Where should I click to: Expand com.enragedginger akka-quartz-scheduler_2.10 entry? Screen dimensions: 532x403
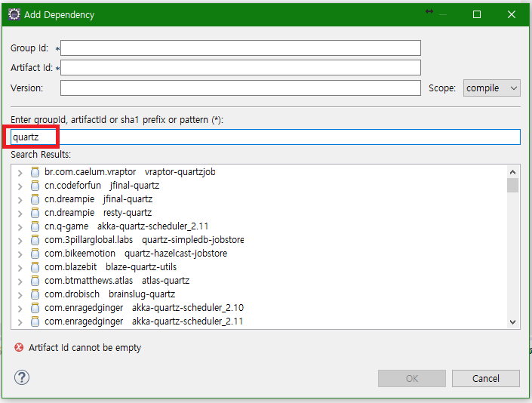[20, 309]
